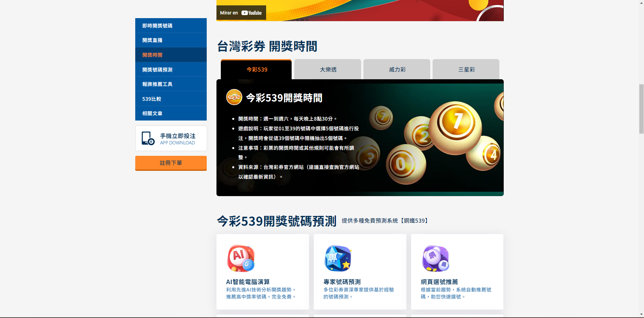Open the AI智能電腦演算 title link
644x318 pixels.
tap(248, 282)
